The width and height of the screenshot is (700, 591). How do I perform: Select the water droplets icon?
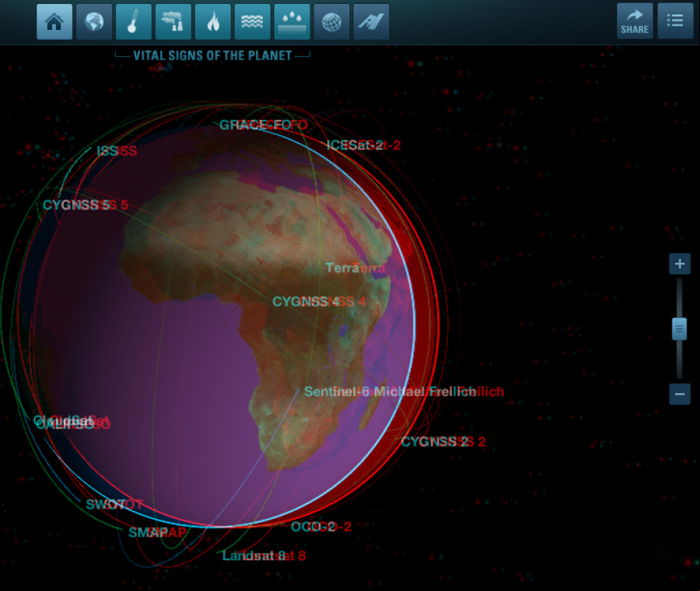click(x=292, y=22)
